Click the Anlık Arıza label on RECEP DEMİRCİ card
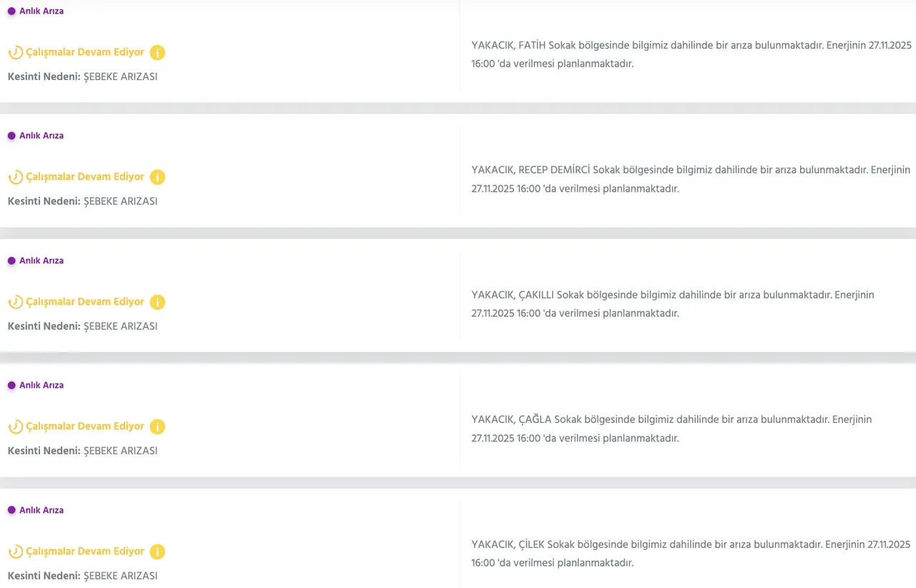 pos(42,136)
